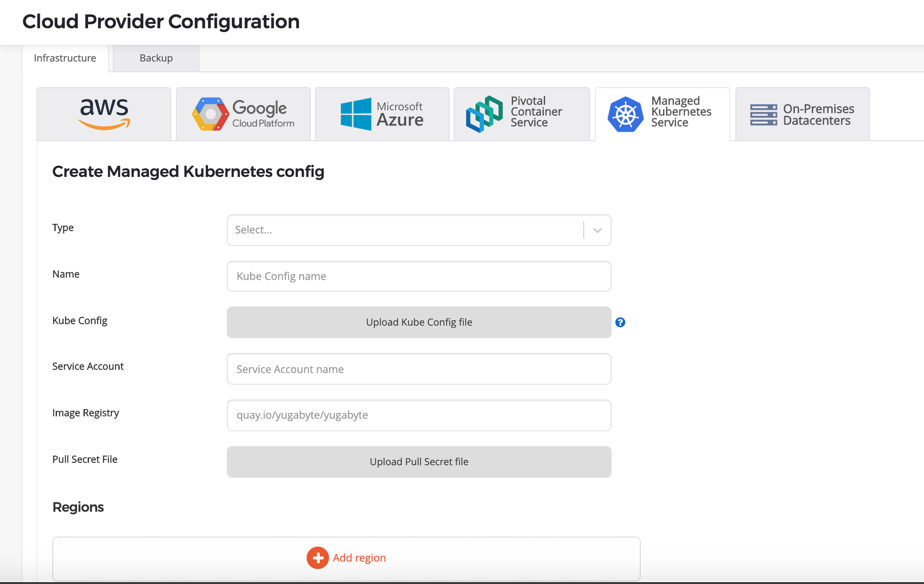Screen dimensions: 924x584
Task: Click the Create Managed Kubernetes config heading
Action: pyautogui.click(x=188, y=172)
